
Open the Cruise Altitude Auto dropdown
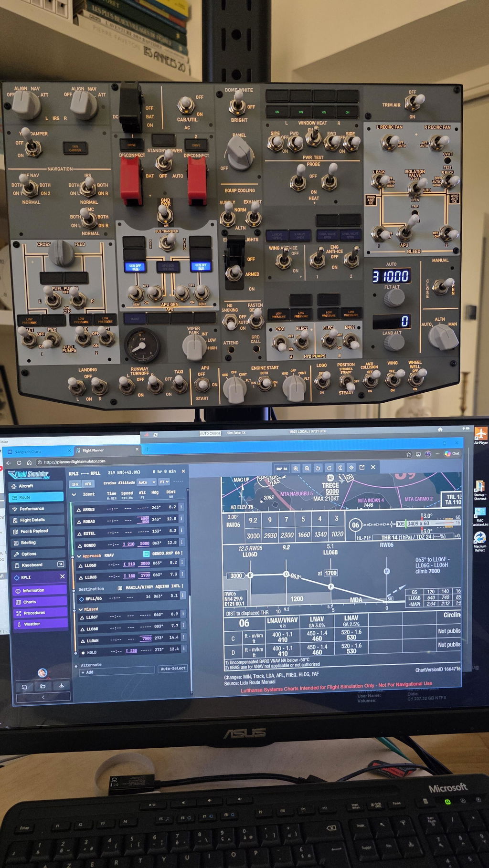pyautogui.click(x=147, y=482)
